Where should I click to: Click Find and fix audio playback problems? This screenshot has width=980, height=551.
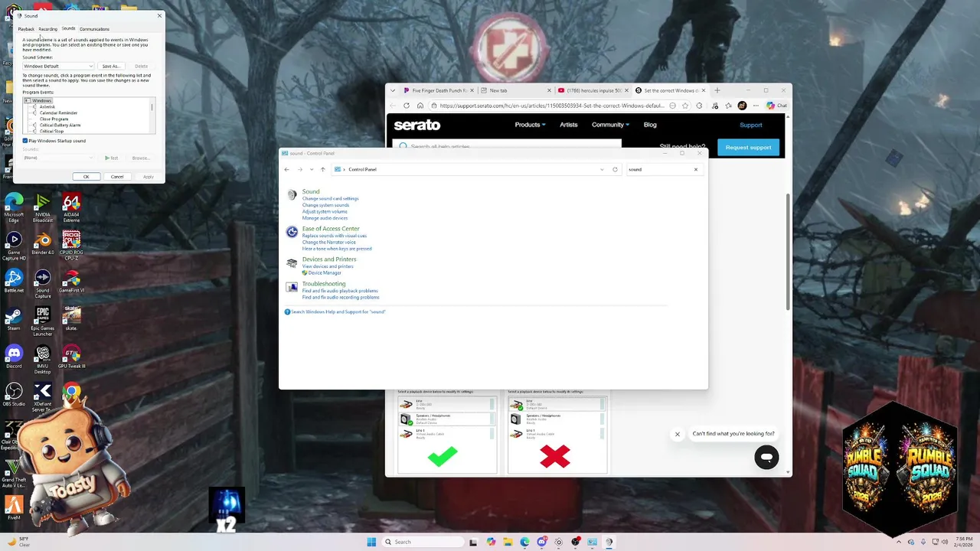[340, 291]
